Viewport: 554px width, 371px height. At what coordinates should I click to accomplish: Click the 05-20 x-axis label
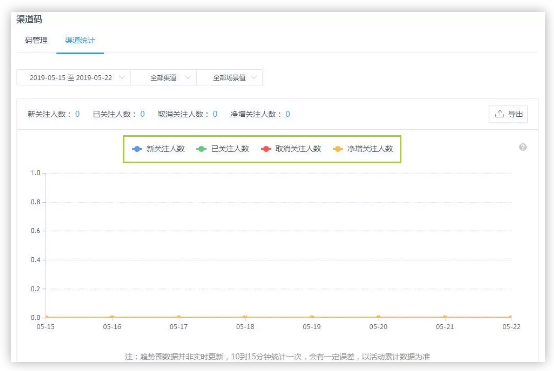pos(378,326)
